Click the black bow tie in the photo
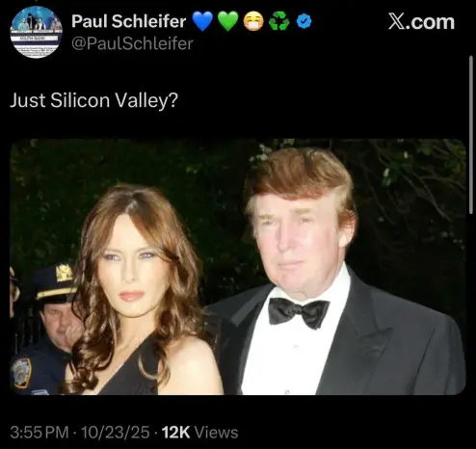This screenshot has height=449, width=476. click(x=299, y=311)
